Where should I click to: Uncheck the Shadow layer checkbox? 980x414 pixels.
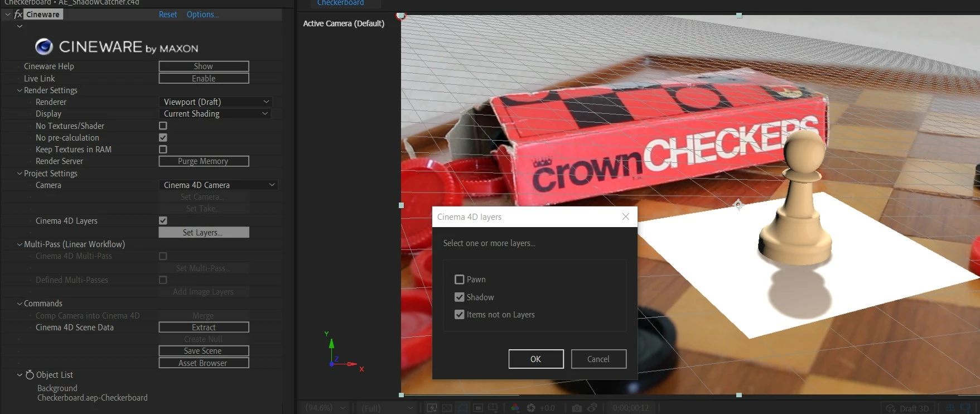pos(460,297)
